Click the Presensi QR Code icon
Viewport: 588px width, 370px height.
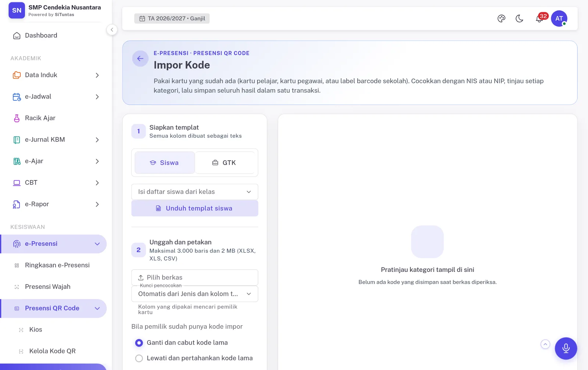17,308
